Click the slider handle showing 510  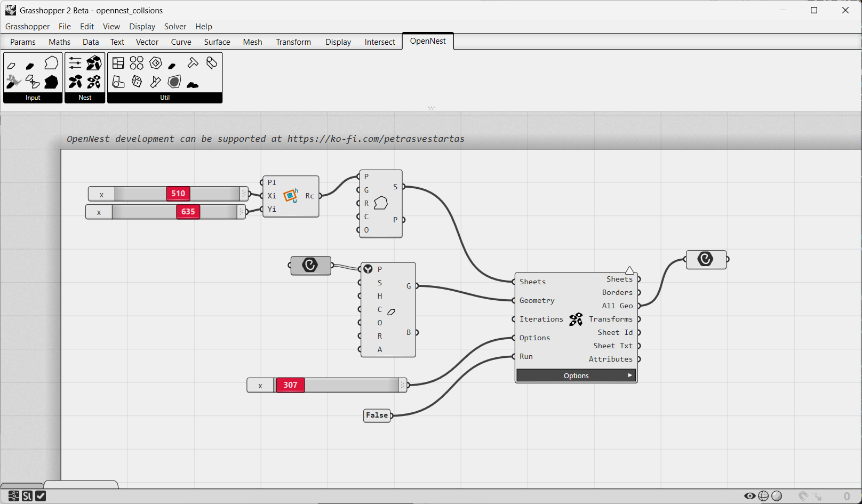(178, 194)
